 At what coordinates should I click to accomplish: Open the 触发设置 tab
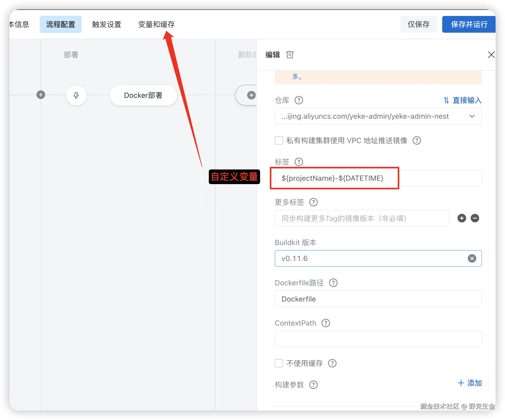tap(106, 24)
